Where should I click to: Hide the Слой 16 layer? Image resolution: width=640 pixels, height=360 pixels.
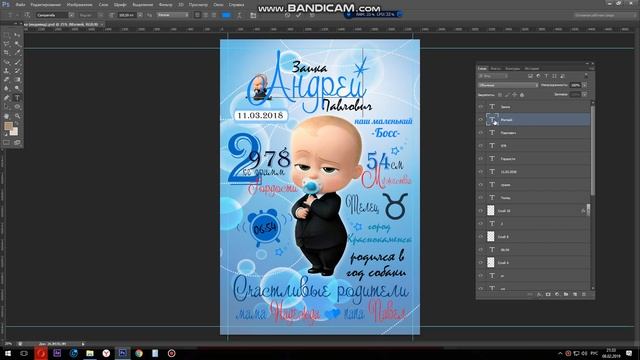point(481,211)
